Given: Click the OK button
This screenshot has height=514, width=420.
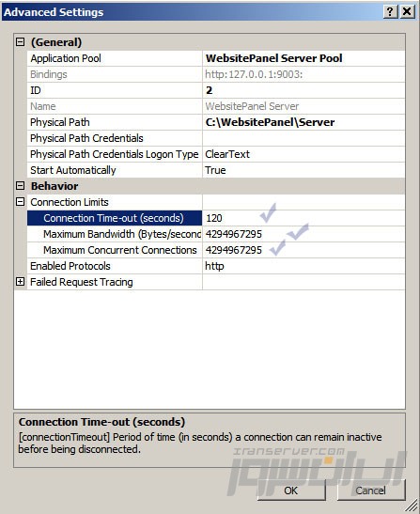Looking at the screenshot, I should tap(291, 491).
